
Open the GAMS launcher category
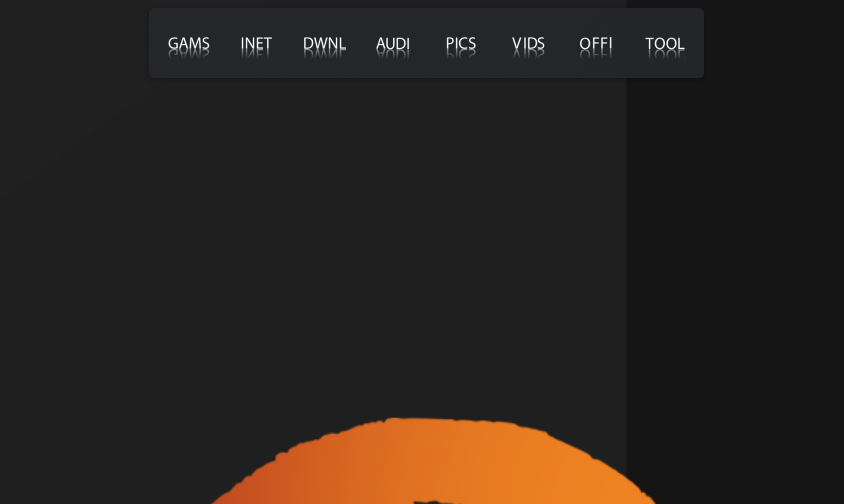coord(188,44)
